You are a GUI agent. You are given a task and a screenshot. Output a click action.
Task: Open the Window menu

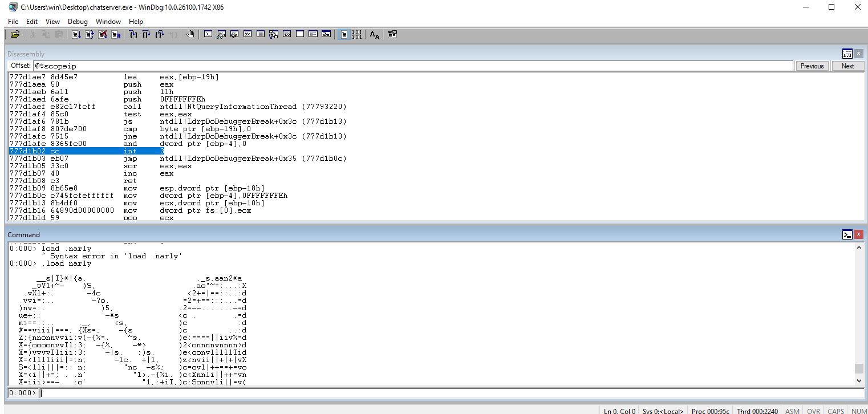click(x=108, y=22)
